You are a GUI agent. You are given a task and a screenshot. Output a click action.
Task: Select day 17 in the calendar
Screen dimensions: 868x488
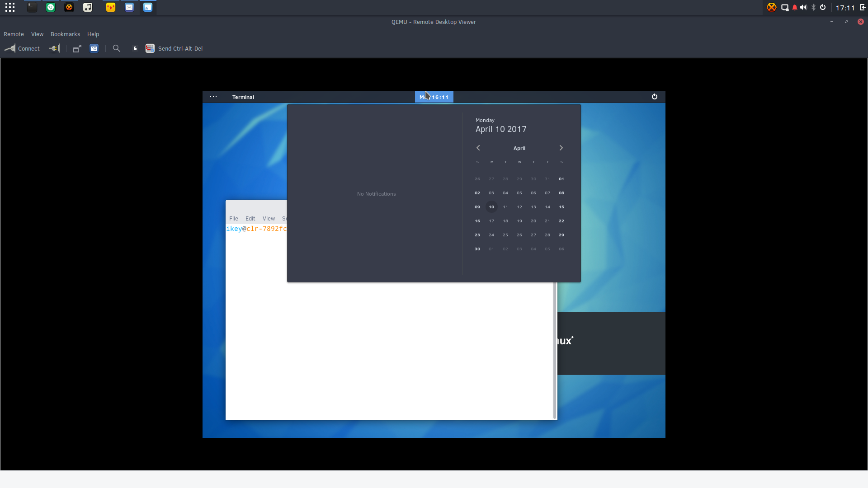pos(491,221)
